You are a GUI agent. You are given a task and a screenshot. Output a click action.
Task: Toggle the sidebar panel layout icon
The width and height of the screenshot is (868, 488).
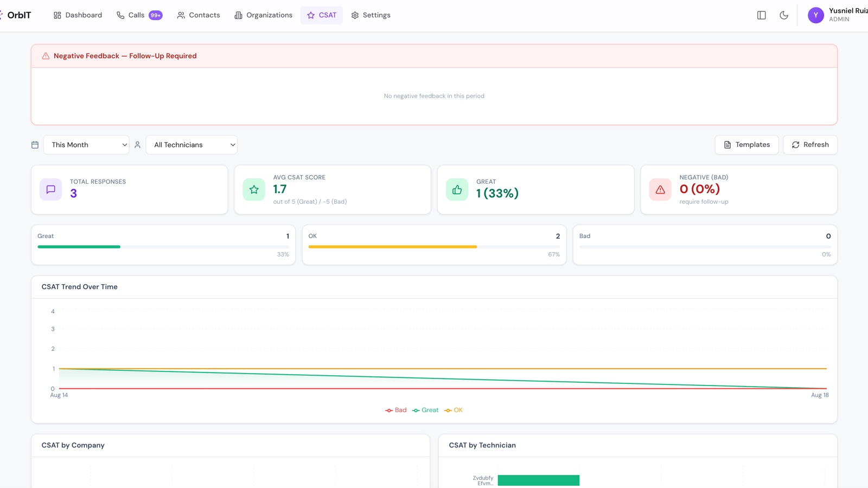(761, 15)
